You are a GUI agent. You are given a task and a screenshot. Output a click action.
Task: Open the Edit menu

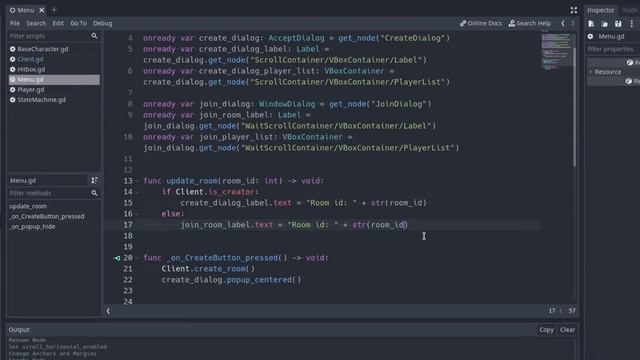click(58, 23)
